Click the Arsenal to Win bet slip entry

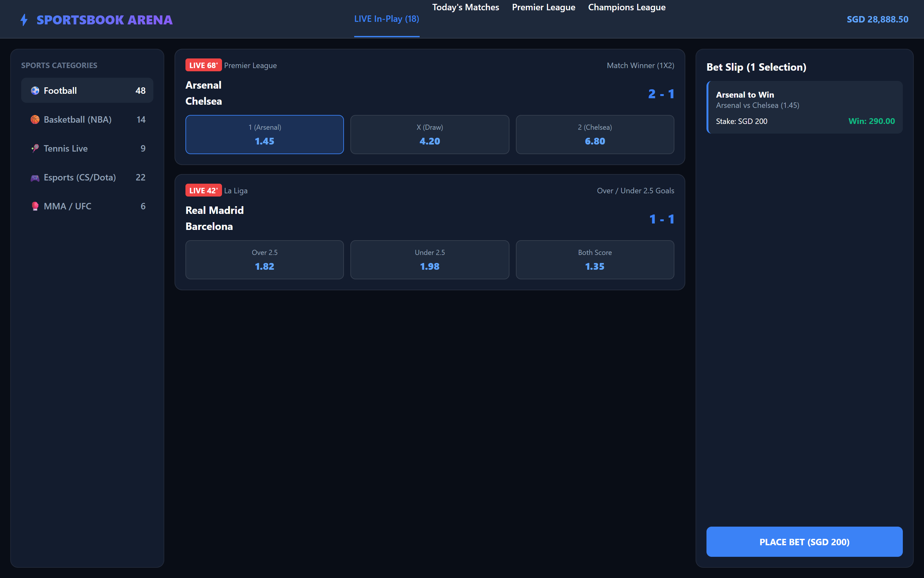coord(805,107)
